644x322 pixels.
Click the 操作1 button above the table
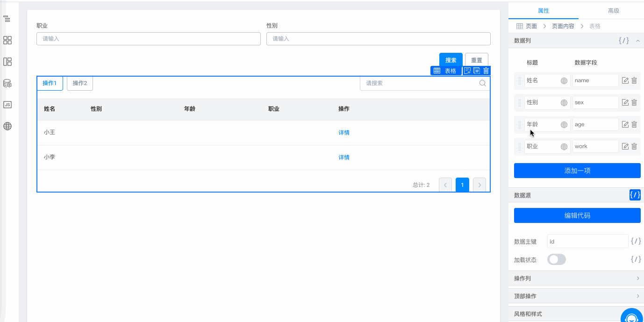pos(50,83)
